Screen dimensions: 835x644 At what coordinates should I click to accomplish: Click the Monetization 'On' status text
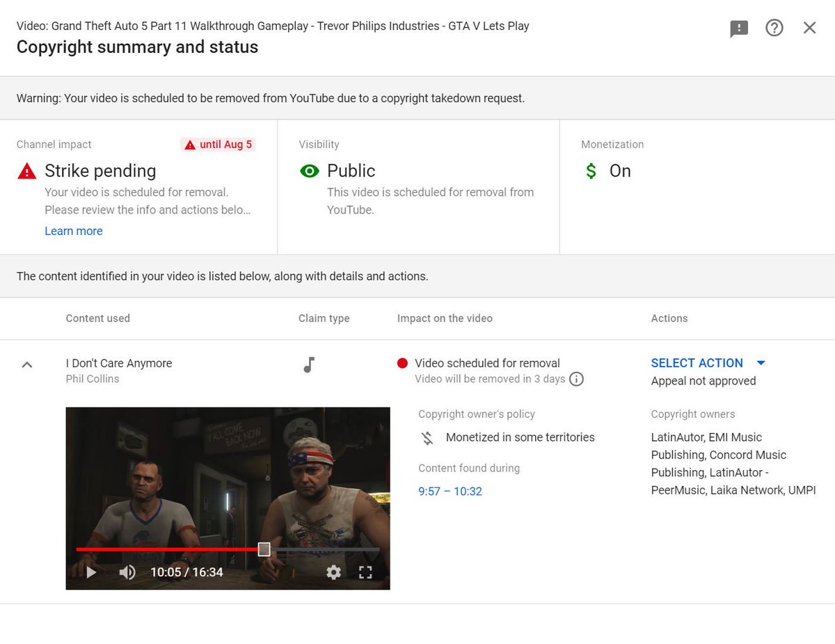620,171
